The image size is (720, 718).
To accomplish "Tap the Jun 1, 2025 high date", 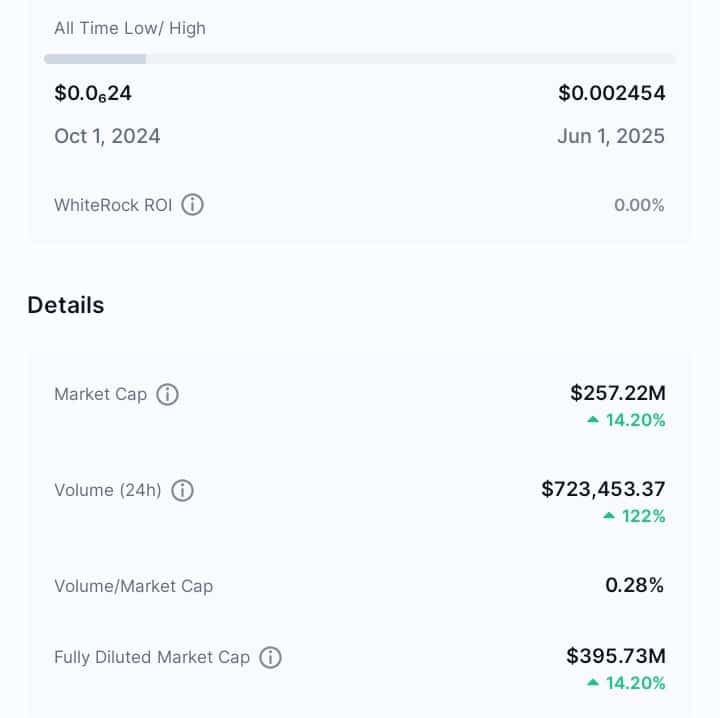I will [611, 136].
